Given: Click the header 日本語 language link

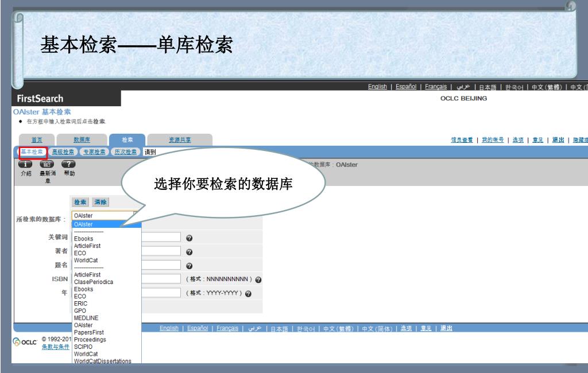Looking at the screenshot, I should [488, 87].
